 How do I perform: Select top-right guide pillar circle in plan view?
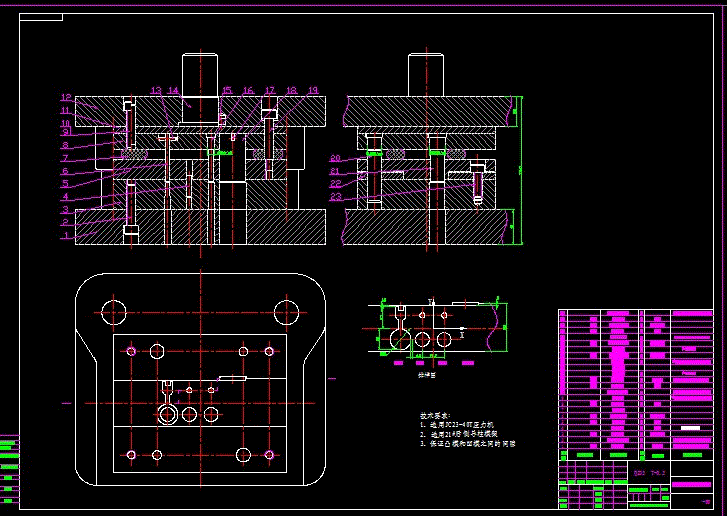[287, 312]
